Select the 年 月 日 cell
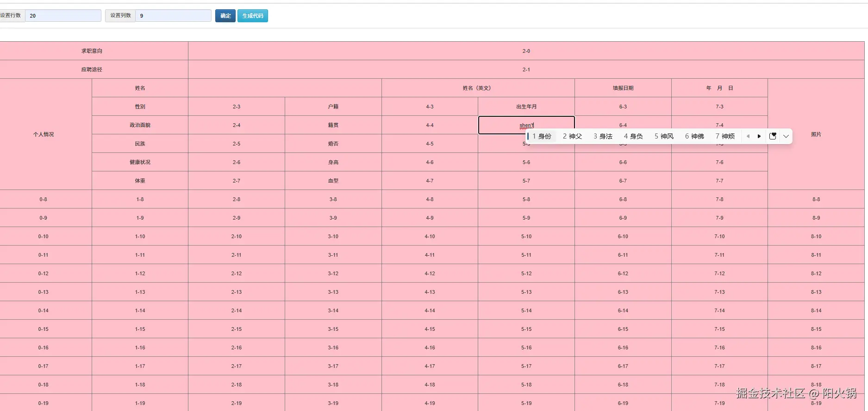Screen dimensions: 868x411 [719, 88]
